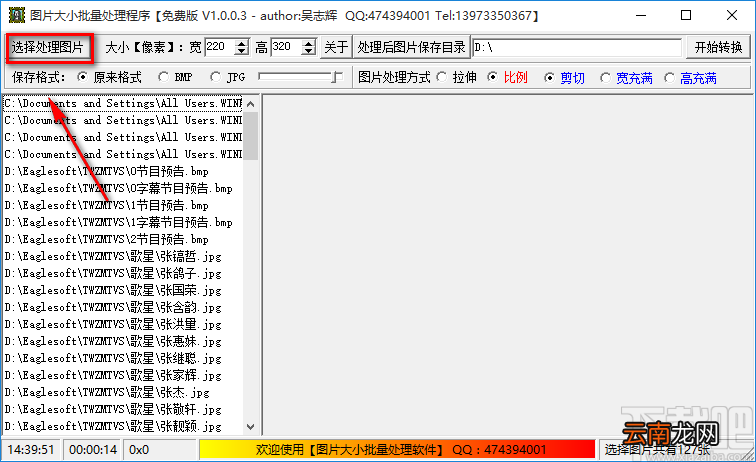Select BMP save format
The height and width of the screenshot is (462, 756).
click(176, 77)
